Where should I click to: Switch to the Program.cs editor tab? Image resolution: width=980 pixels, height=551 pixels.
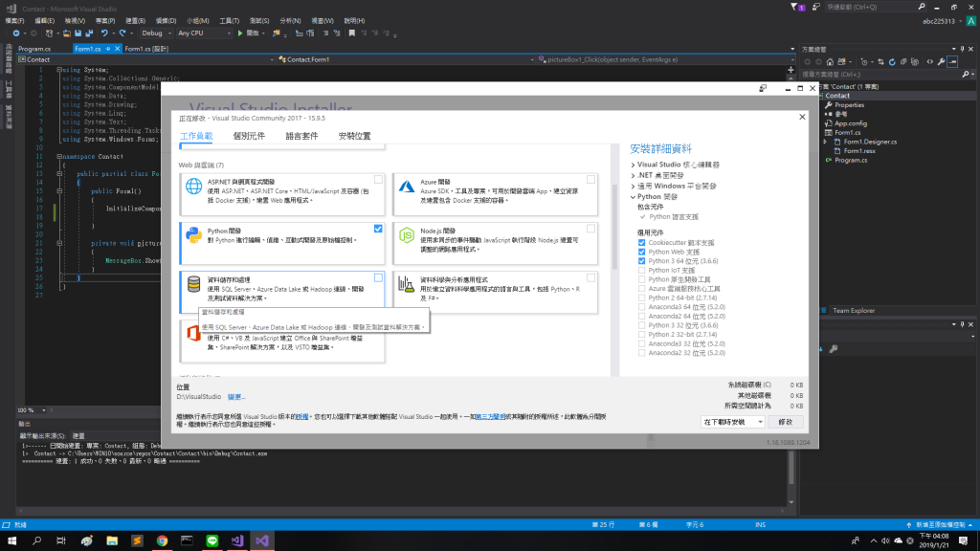click(x=34, y=49)
